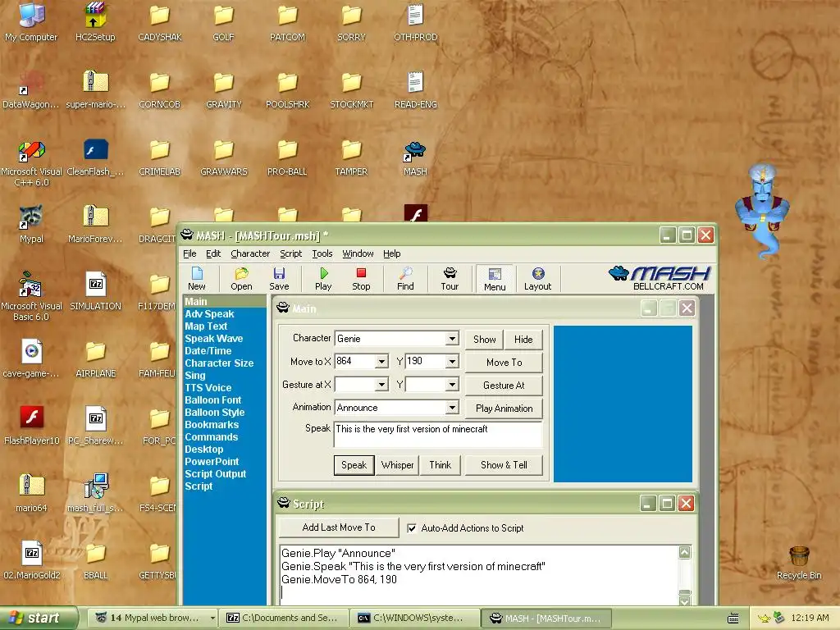This screenshot has width=840, height=630.
Task: Click the Script output scrollbar up arrow
Action: [685, 552]
